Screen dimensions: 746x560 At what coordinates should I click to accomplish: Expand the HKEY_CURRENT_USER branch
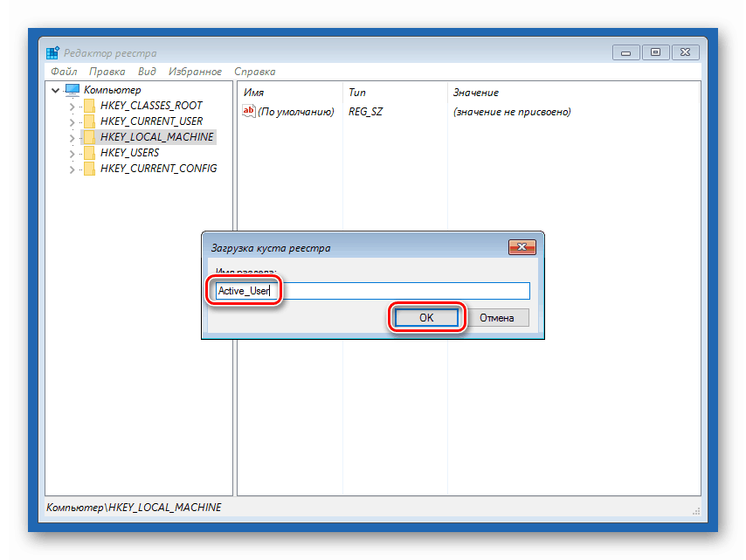[72, 122]
